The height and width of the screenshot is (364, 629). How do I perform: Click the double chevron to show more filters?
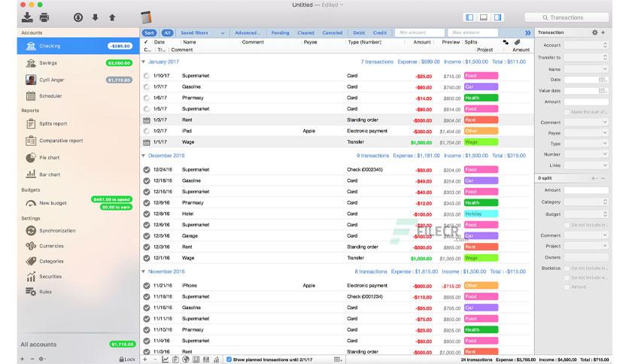coord(528,33)
